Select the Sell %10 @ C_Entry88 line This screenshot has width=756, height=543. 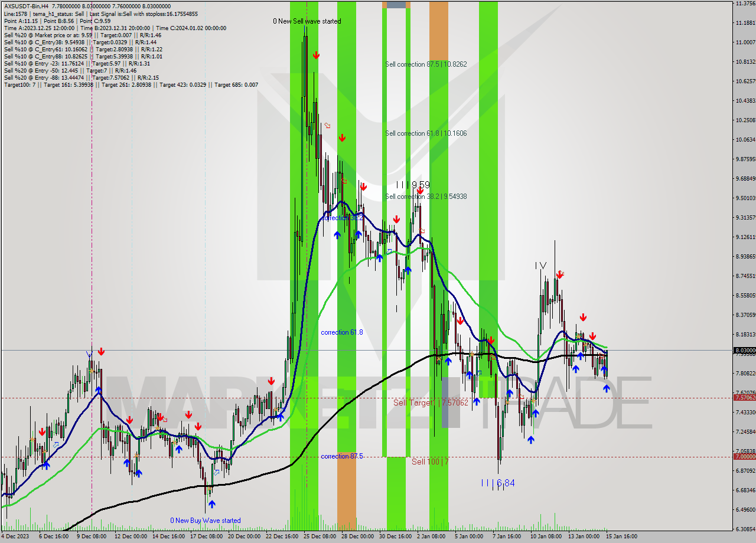click(x=83, y=56)
